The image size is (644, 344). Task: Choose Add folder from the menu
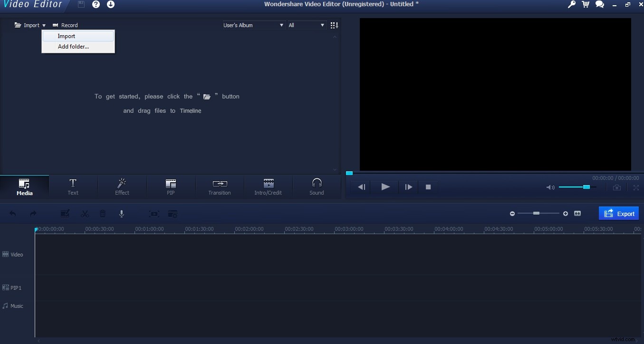73,46
